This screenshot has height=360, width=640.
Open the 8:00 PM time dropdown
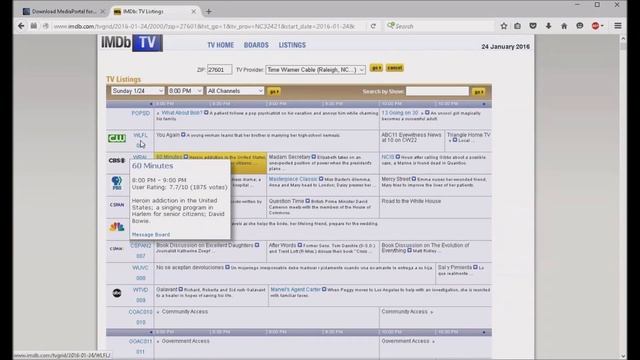(x=185, y=91)
